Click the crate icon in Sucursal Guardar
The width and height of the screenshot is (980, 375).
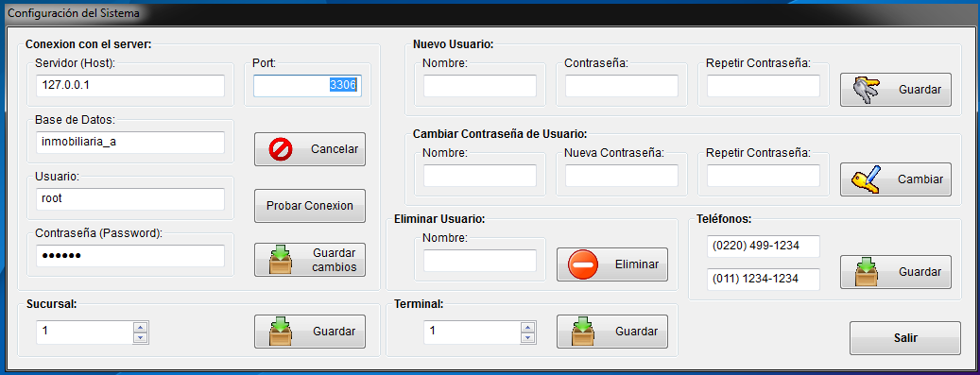(282, 332)
